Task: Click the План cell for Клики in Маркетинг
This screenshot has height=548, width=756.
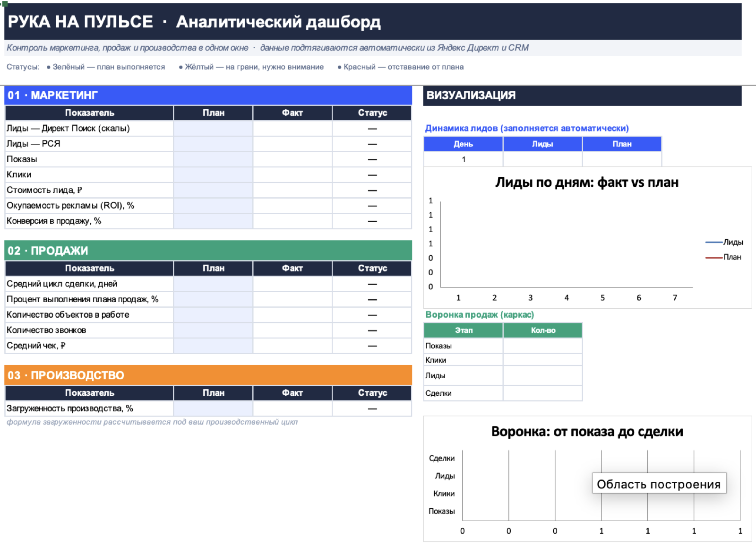Action: point(213,174)
